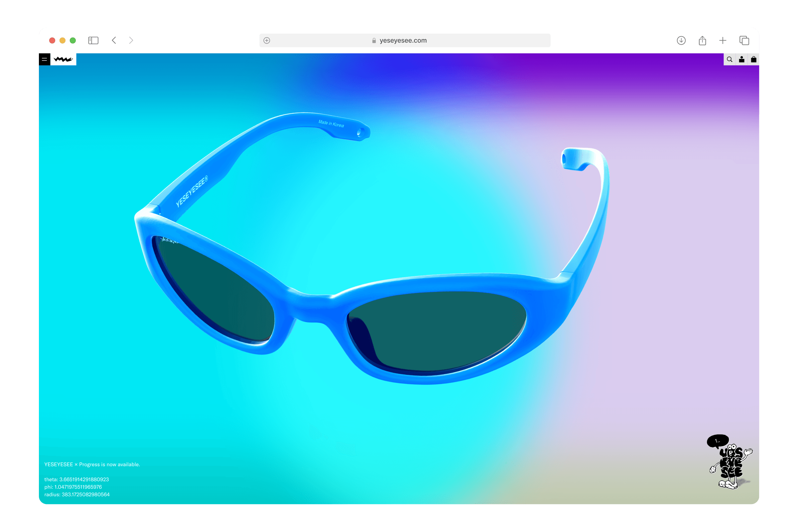The width and height of the screenshot is (798, 532).
Task: Open the account profile icon
Action: pyautogui.click(x=742, y=60)
